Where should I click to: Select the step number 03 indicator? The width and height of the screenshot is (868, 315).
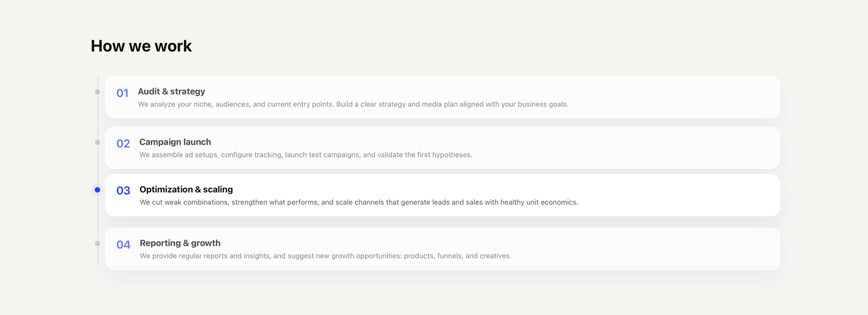(x=123, y=190)
